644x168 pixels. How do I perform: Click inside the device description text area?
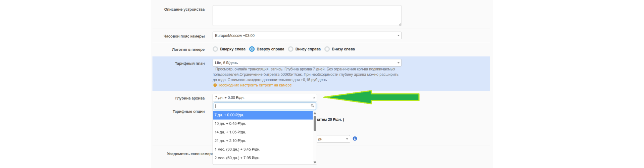pos(307,15)
